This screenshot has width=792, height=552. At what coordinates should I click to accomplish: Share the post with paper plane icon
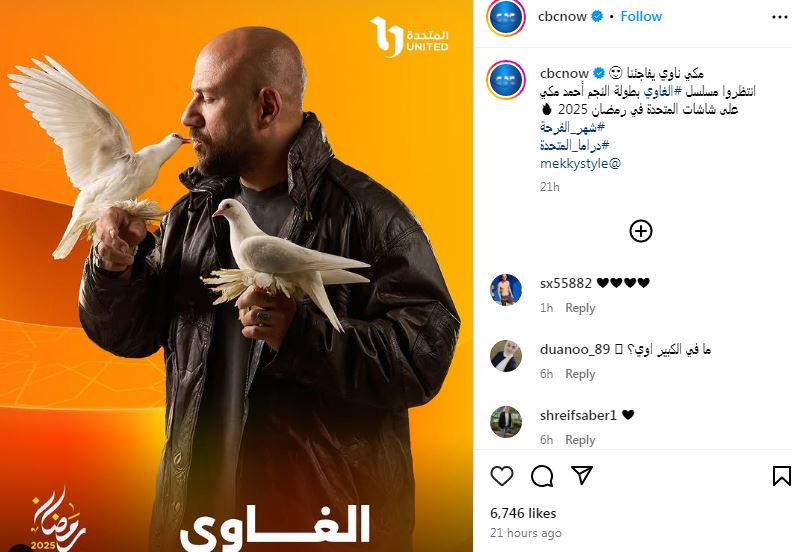582,475
